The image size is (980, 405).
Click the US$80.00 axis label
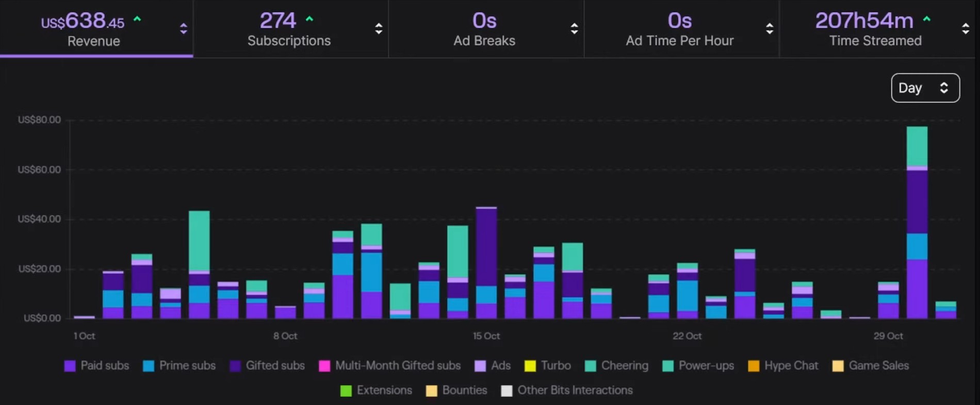click(x=39, y=120)
